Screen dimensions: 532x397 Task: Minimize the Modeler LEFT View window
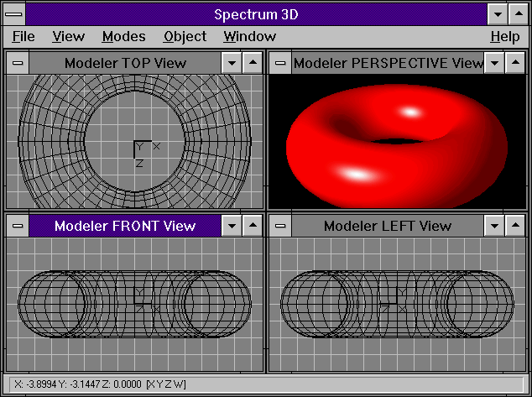[x=493, y=226]
